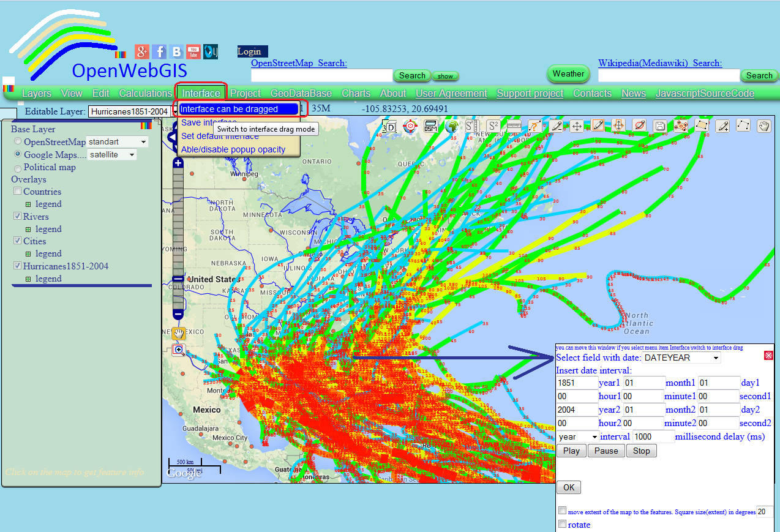Choose 'Able/disable popup opacity' menu entry
Viewport: 780px width, 532px height.
coord(233,149)
